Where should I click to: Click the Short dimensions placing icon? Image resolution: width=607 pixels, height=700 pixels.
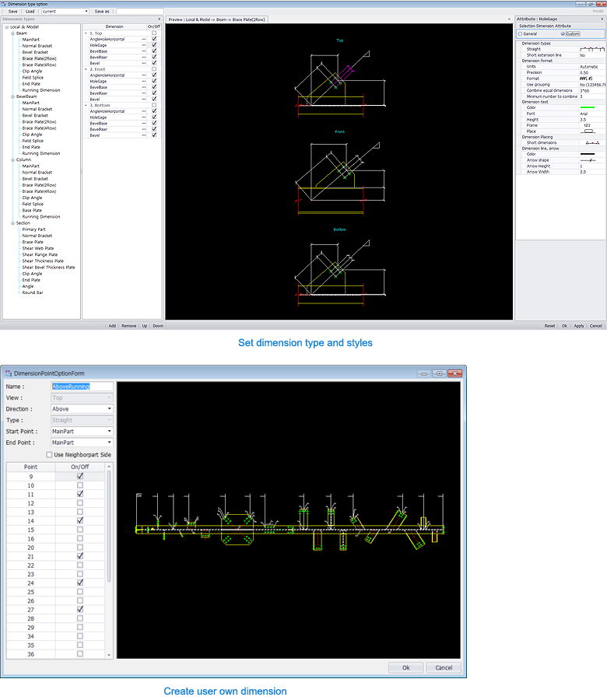click(592, 143)
